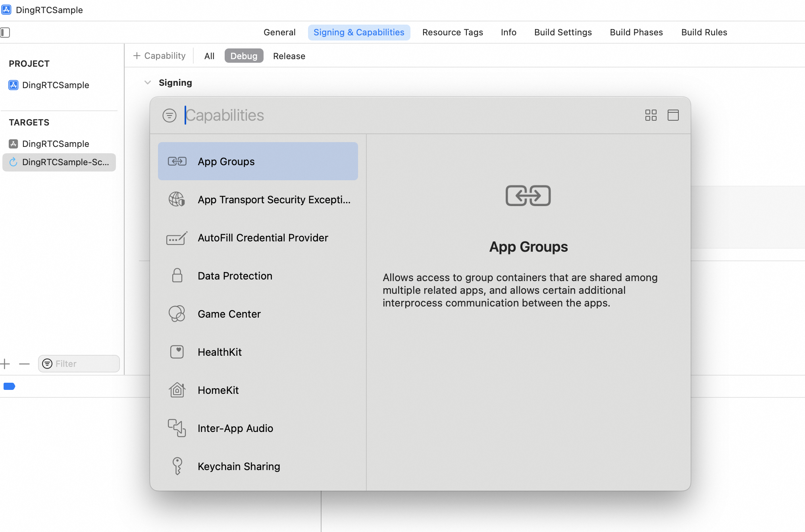
Task: Click the HealthKit heart icon
Action: [x=177, y=352]
